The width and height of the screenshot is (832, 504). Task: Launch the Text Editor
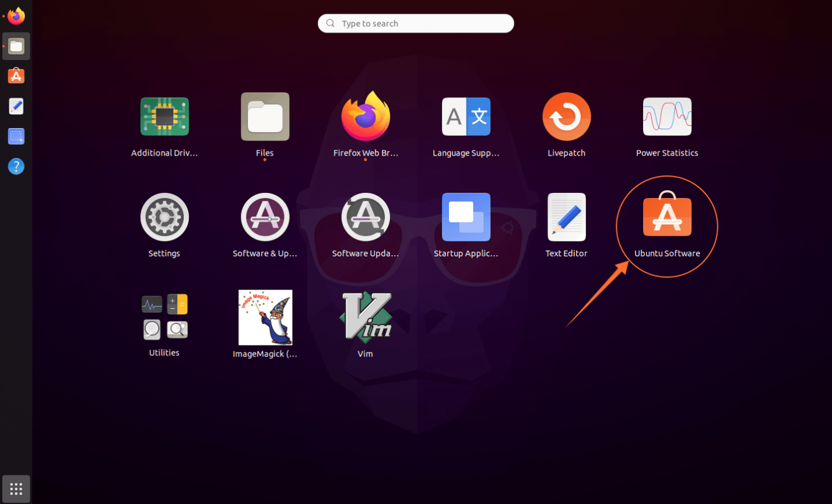coord(566,217)
